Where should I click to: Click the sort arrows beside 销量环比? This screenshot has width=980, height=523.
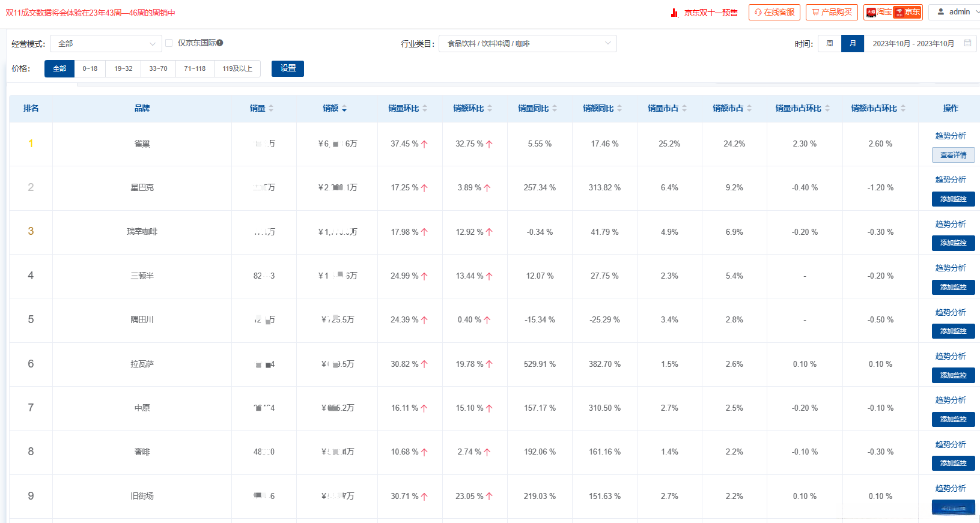(425, 109)
